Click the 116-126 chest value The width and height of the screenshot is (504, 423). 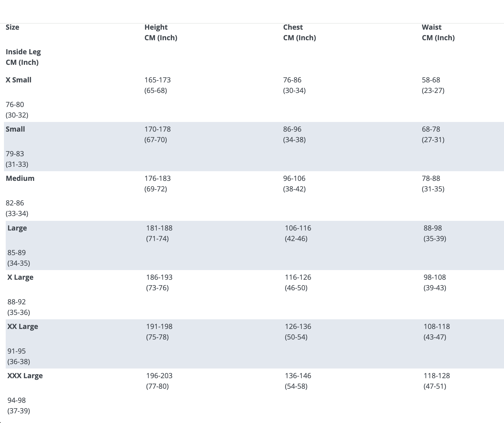point(298,277)
